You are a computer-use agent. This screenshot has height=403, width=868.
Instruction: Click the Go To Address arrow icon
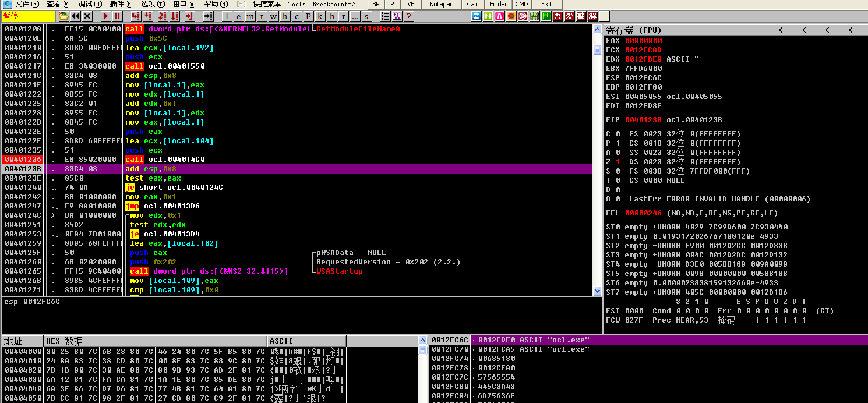pyautogui.click(x=208, y=16)
